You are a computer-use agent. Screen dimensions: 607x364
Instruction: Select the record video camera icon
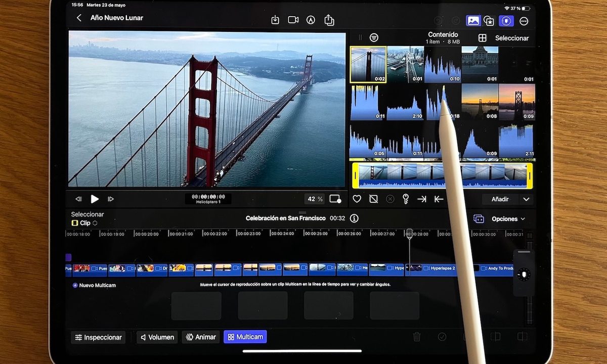tap(293, 20)
